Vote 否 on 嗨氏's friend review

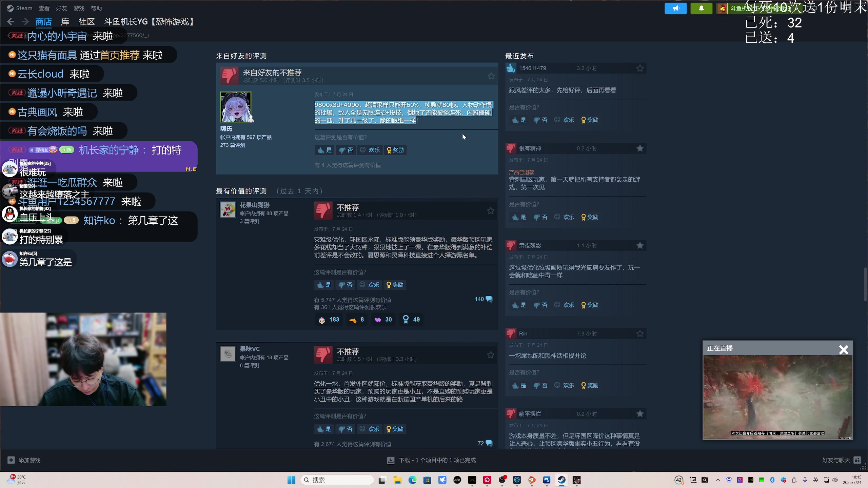(346, 150)
